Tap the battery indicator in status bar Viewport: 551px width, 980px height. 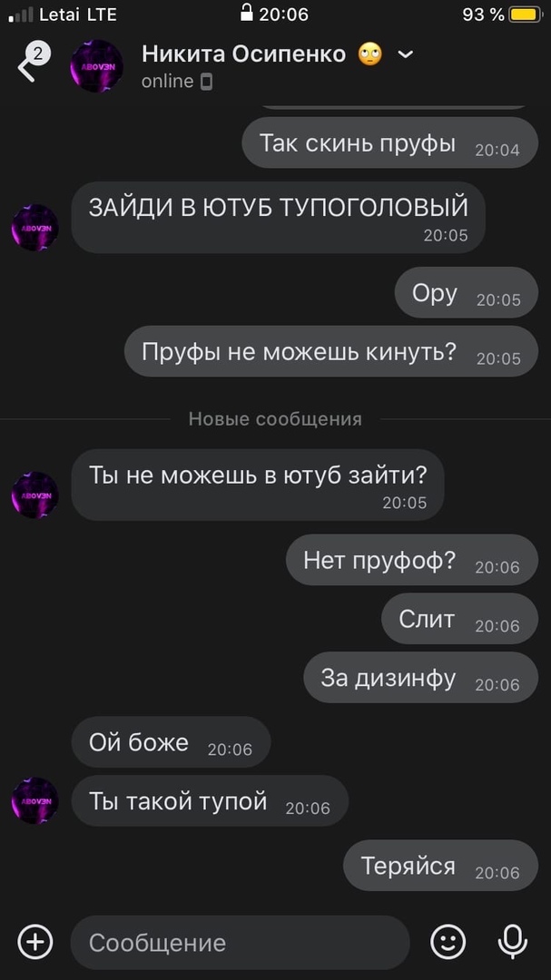(x=525, y=15)
